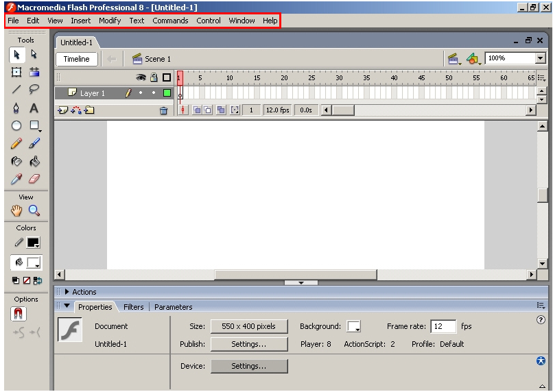Select the Paint Bucket tool

tap(34, 161)
